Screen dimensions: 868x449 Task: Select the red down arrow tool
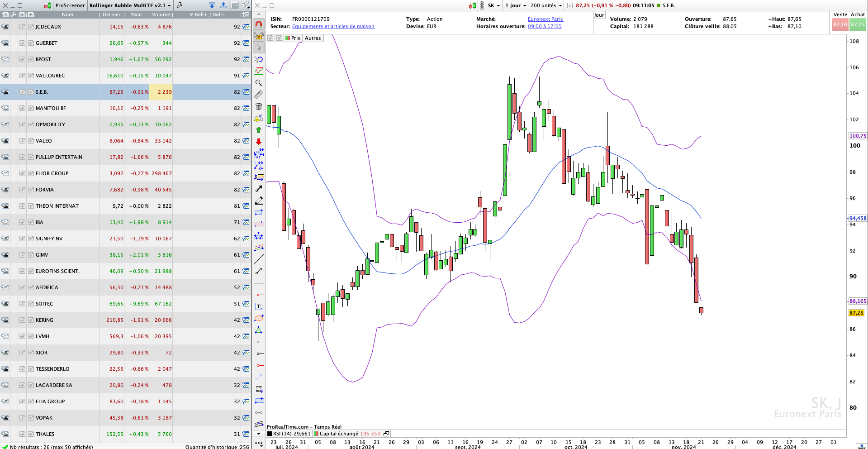point(259,142)
